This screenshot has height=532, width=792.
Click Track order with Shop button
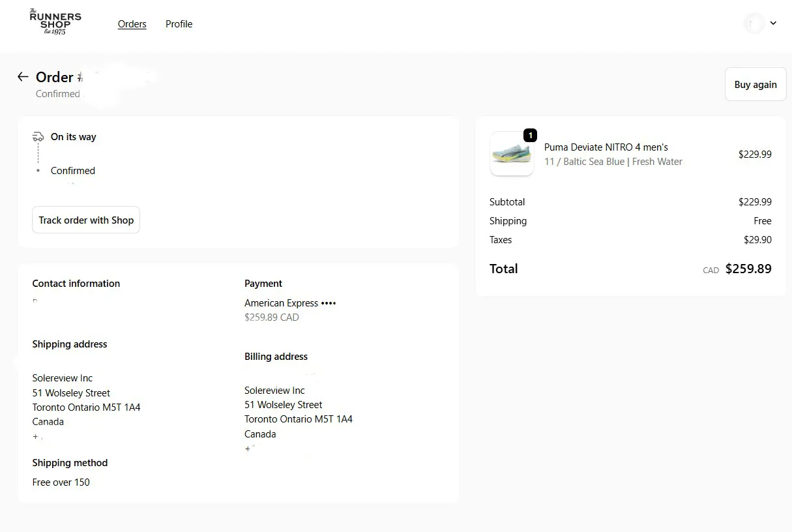tap(86, 220)
